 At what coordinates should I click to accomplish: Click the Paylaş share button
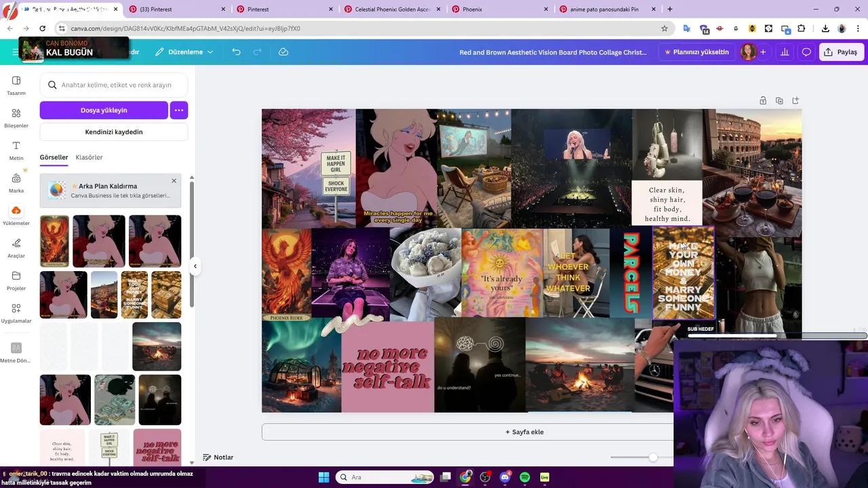pos(841,52)
